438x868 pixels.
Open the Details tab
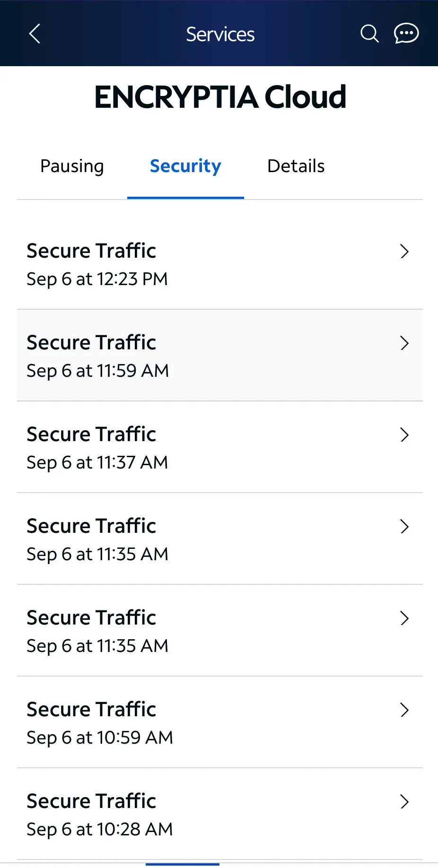pyautogui.click(x=296, y=166)
